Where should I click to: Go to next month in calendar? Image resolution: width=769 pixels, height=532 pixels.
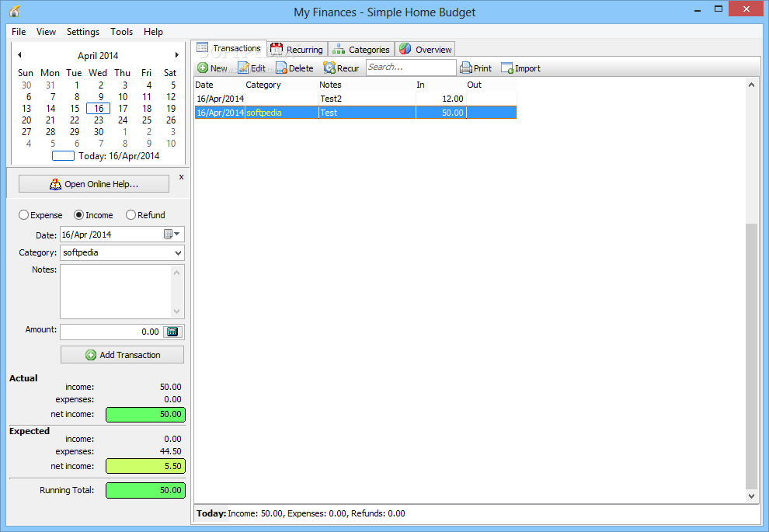click(177, 55)
